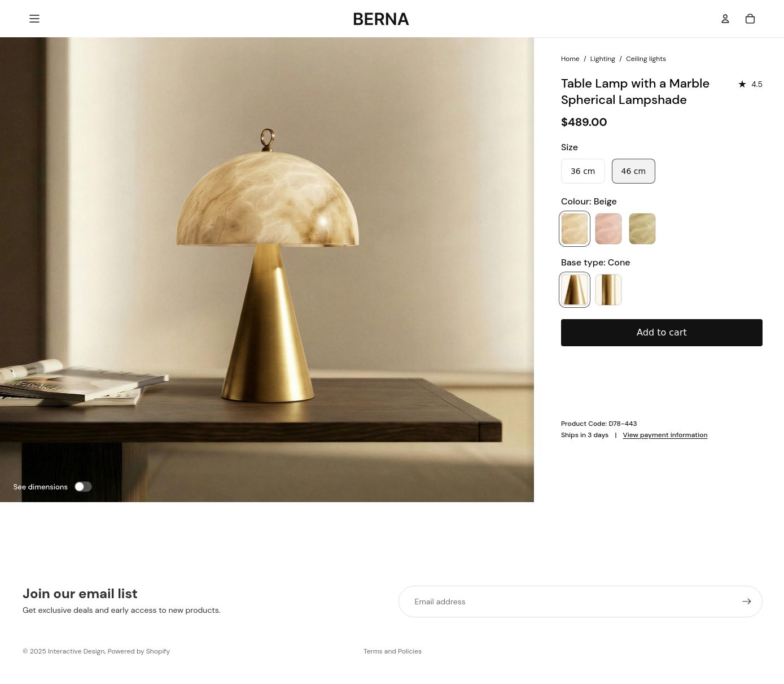Go to the Home breadcrumb

coord(570,59)
